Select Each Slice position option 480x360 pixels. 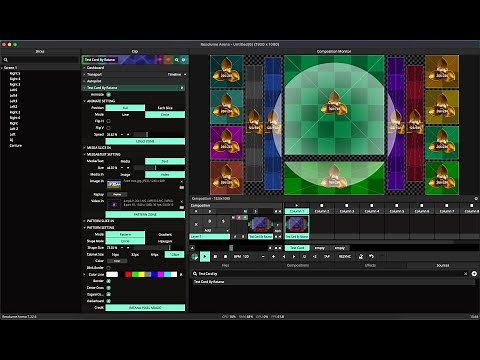165,108
